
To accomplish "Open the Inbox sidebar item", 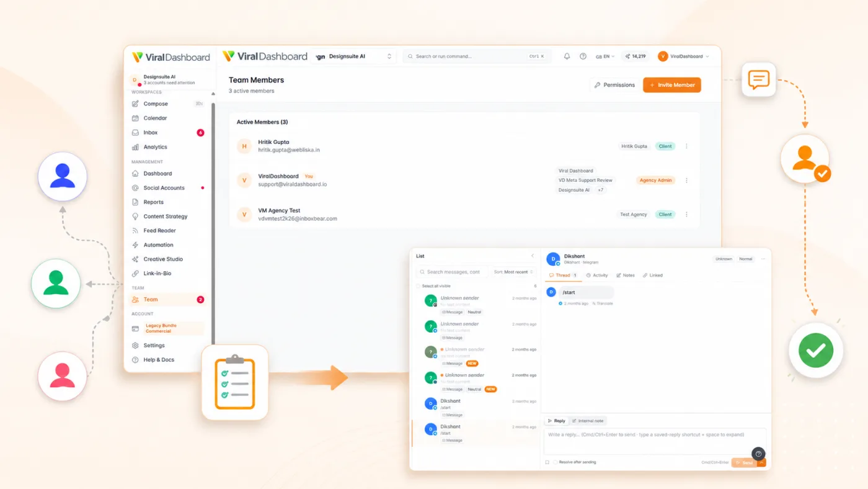I will [x=168, y=133].
